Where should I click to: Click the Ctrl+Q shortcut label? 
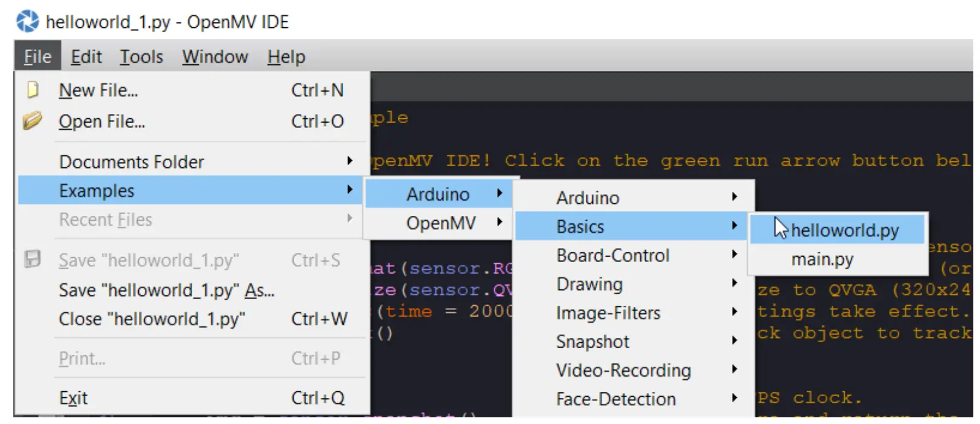pyautogui.click(x=318, y=398)
